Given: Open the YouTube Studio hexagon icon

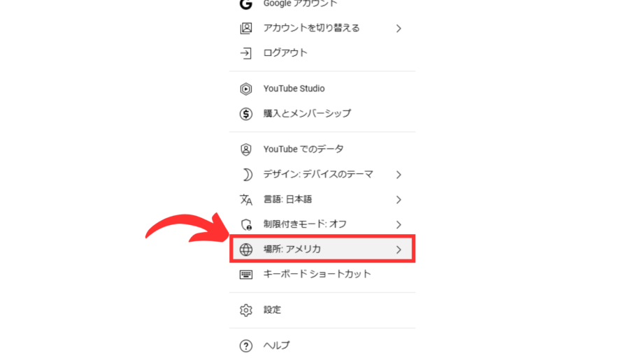Looking at the screenshot, I should tap(245, 89).
